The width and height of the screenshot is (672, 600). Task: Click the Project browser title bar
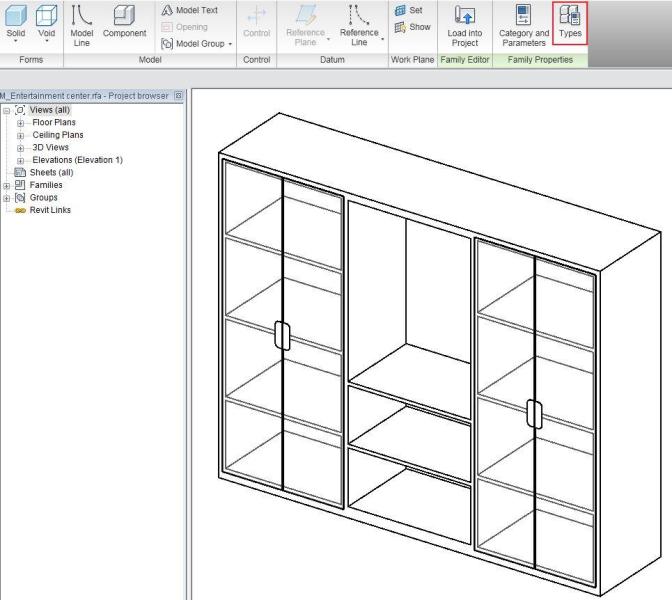[x=92, y=96]
